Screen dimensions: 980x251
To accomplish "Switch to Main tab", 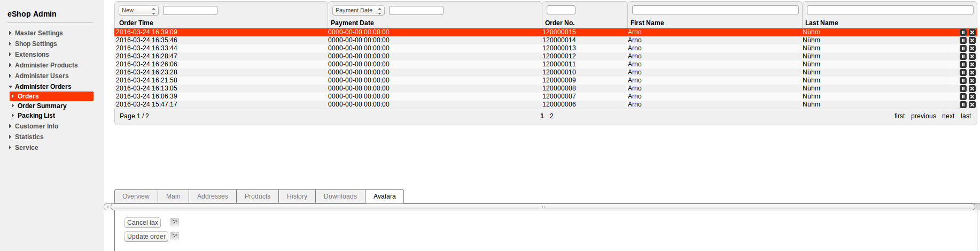I will point(173,196).
